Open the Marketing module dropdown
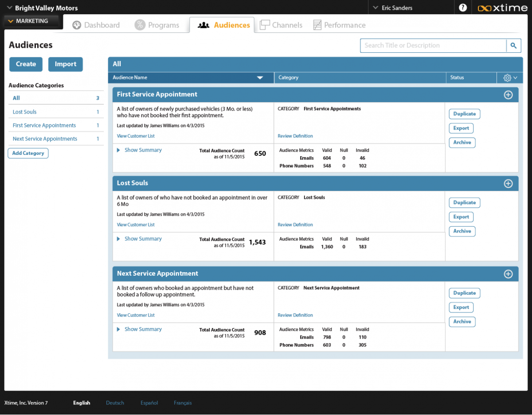The height and width of the screenshot is (415, 532). [31, 21]
